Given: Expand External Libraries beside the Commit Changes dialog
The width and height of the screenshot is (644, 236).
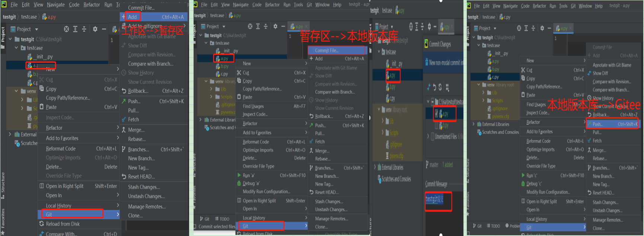Looking at the screenshot, I should 375,167.
